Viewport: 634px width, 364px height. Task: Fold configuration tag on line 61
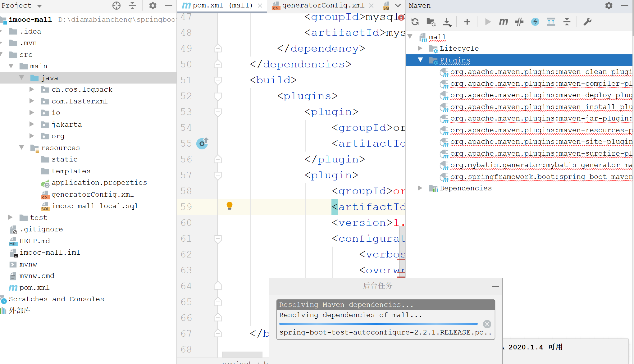tap(218, 239)
